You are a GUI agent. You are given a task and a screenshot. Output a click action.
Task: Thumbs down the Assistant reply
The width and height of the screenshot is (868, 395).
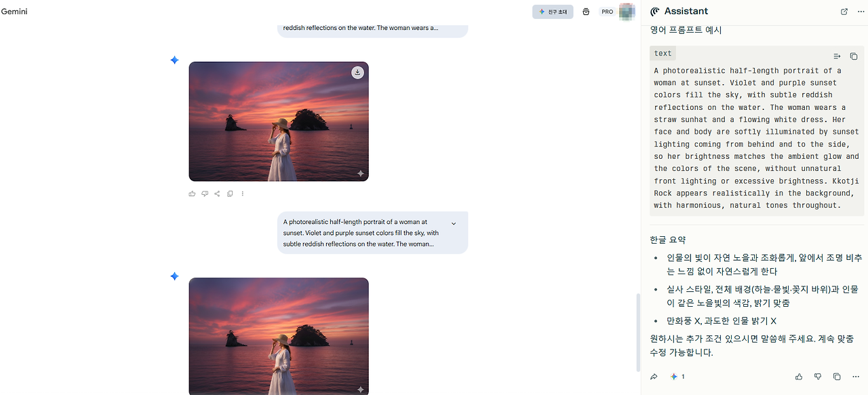click(818, 377)
